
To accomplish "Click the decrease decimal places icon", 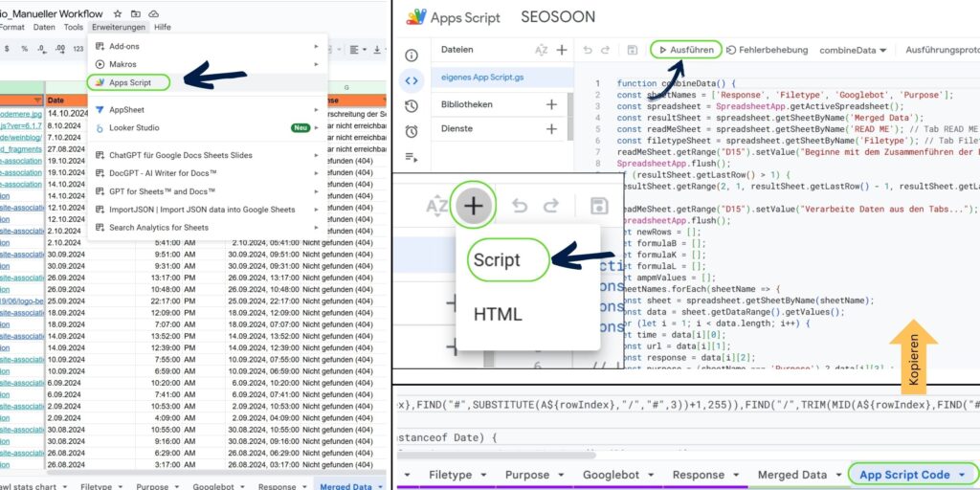I will point(42,49).
